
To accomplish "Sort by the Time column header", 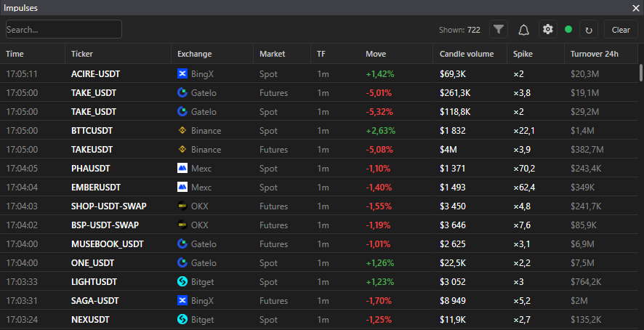I will [x=15, y=54].
